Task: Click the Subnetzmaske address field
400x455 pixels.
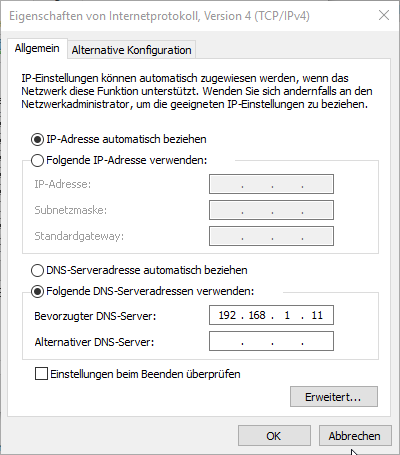Action: (271, 210)
